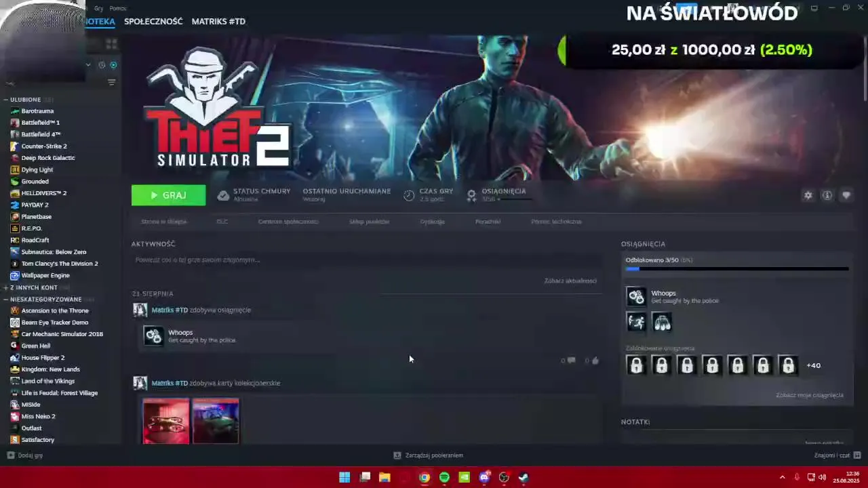Screen dimensions: 868x488
Task: Show the +40 more locked achievements
Action: click(x=813, y=366)
